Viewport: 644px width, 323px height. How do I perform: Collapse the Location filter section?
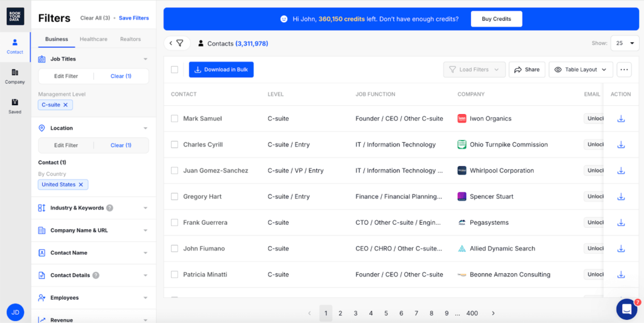(145, 128)
